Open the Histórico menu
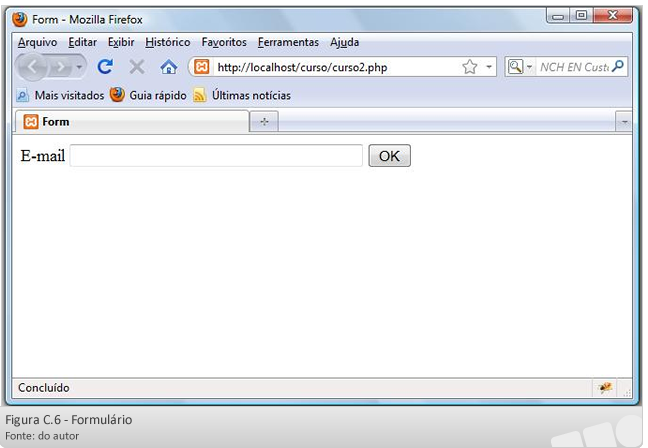648x448 pixels. (x=168, y=42)
